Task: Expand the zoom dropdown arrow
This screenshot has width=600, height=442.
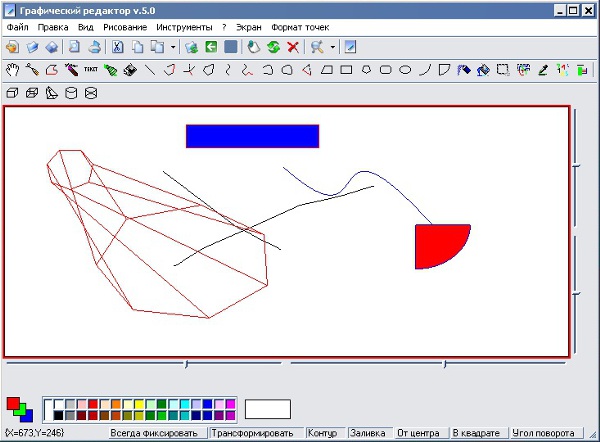Action: [333, 47]
